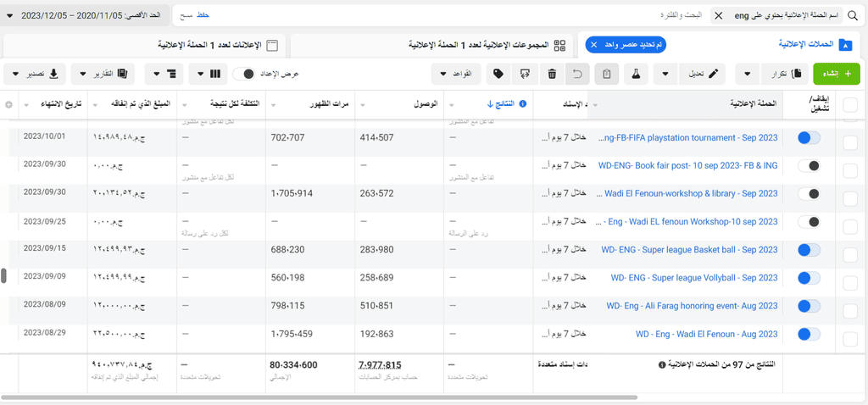Open the A/B test flask tool
This screenshot has height=405, width=868.
[636, 74]
